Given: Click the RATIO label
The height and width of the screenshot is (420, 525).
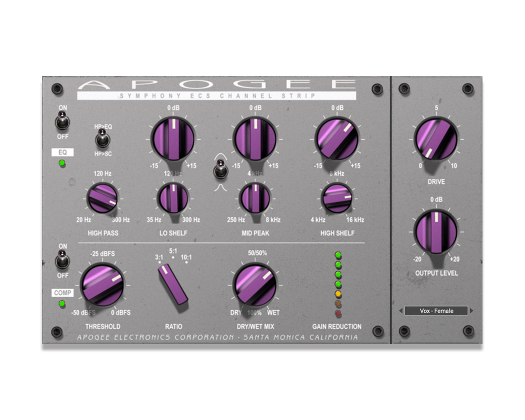Looking at the screenshot, I should point(173,327).
